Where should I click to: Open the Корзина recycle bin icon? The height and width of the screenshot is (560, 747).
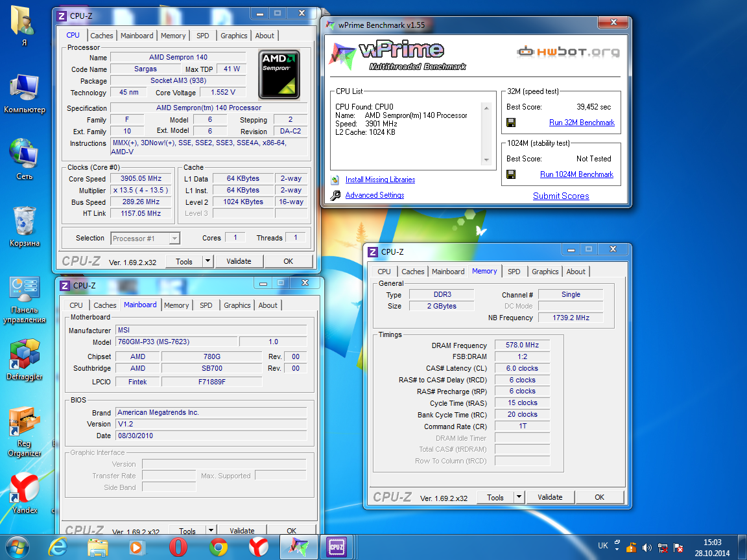[24, 227]
